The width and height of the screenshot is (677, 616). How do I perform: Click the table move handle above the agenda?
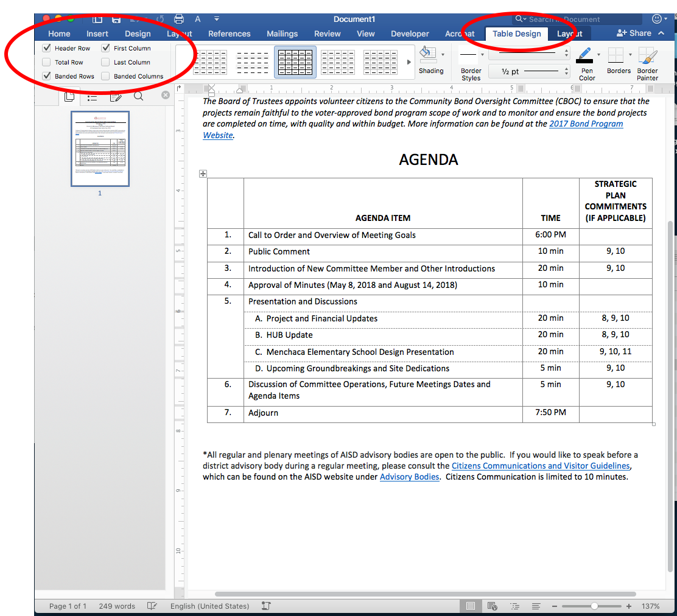pyautogui.click(x=203, y=174)
